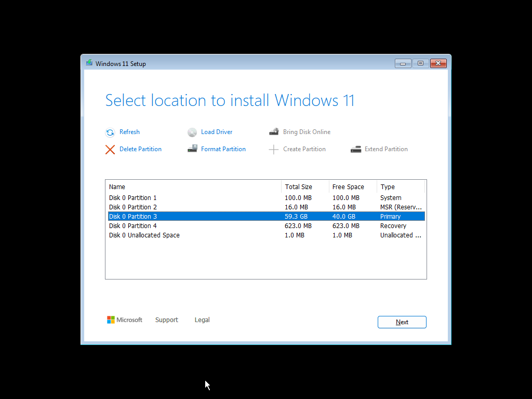Click the Name column header
532x399 pixels.
[x=193, y=187]
